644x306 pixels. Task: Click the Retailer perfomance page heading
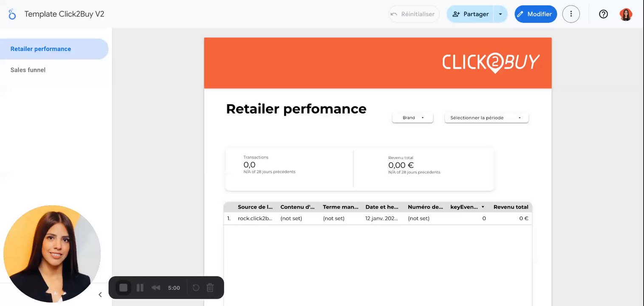point(296,109)
